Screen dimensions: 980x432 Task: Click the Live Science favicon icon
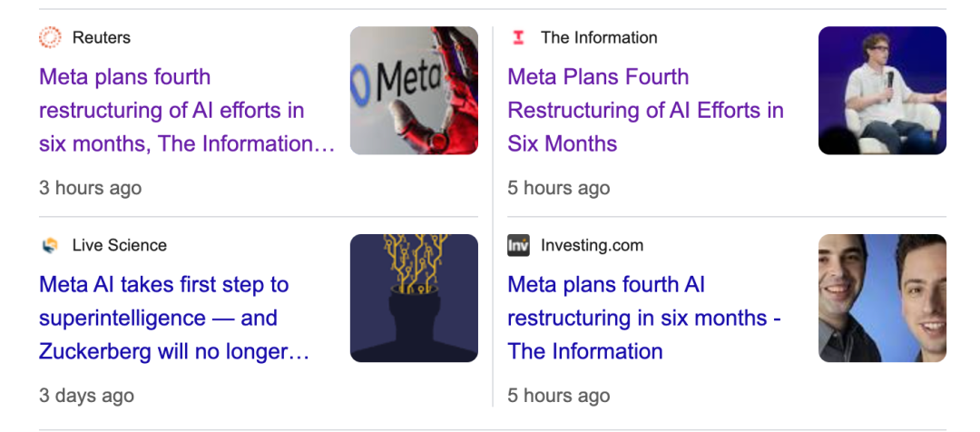(51, 245)
